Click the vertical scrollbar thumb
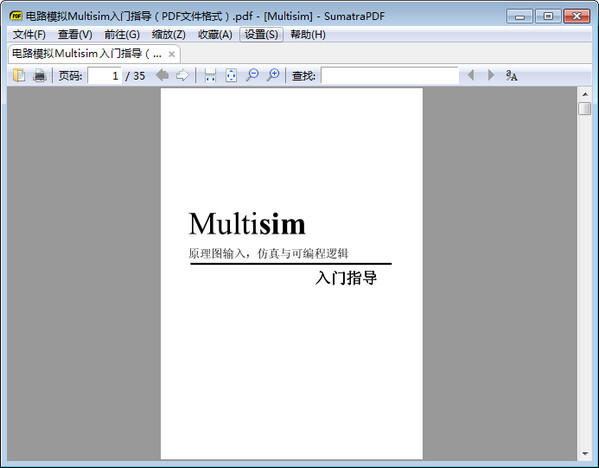 [584, 108]
